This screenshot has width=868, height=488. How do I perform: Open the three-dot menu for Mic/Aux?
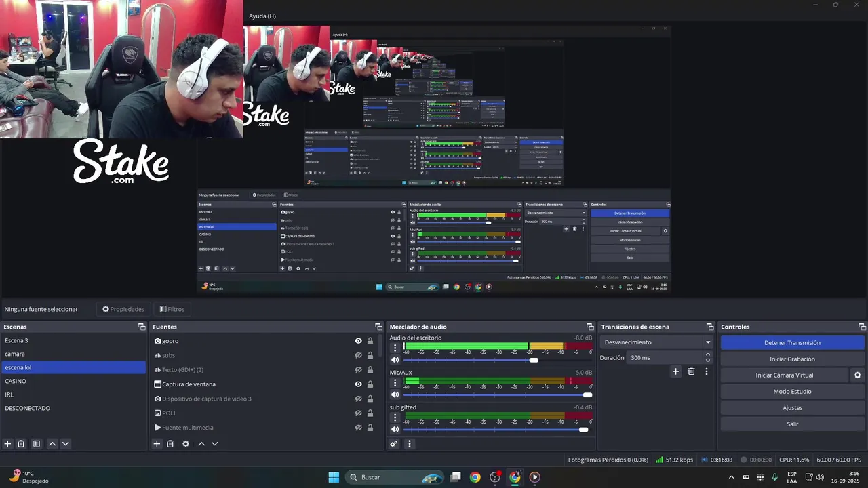(x=395, y=382)
